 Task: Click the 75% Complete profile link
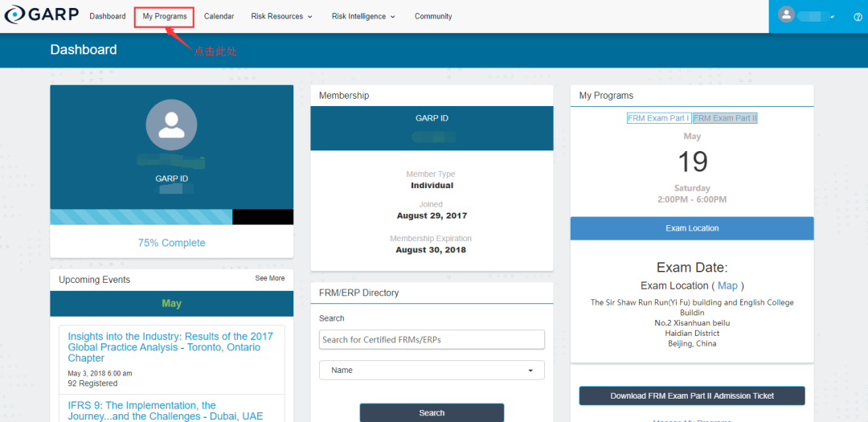pos(172,243)
